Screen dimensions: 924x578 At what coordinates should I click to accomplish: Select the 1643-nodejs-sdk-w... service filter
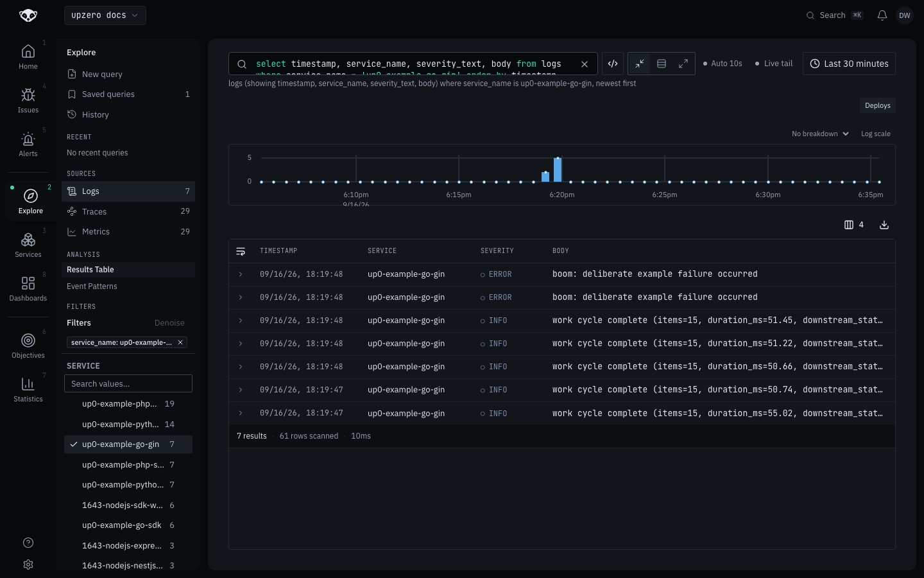click(128, 505)
